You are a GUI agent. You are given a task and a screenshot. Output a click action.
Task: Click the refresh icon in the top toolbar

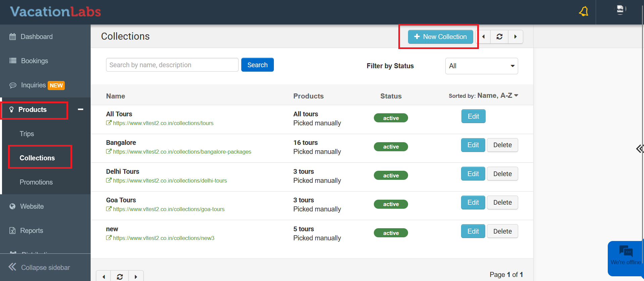[499, 37]
